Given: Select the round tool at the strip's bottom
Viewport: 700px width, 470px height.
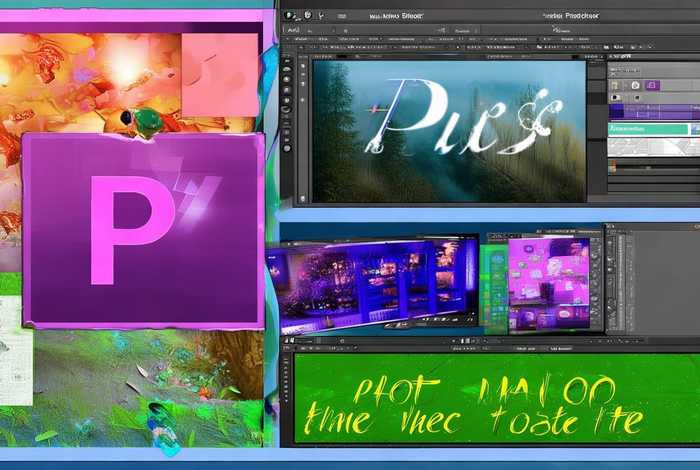Looking at the screenshot, I should [x=287, y=148].
